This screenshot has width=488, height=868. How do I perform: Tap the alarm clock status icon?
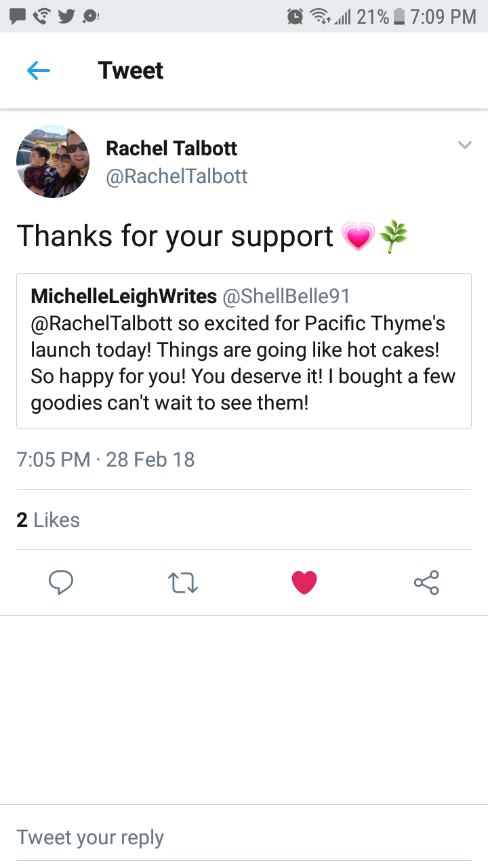pyautogui.click(x=295, y=16)
